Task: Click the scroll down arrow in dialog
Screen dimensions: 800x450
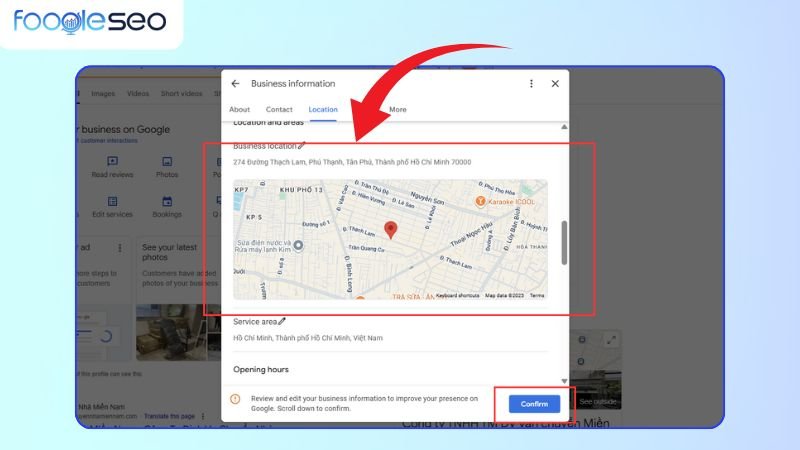Action: (563, 381)
